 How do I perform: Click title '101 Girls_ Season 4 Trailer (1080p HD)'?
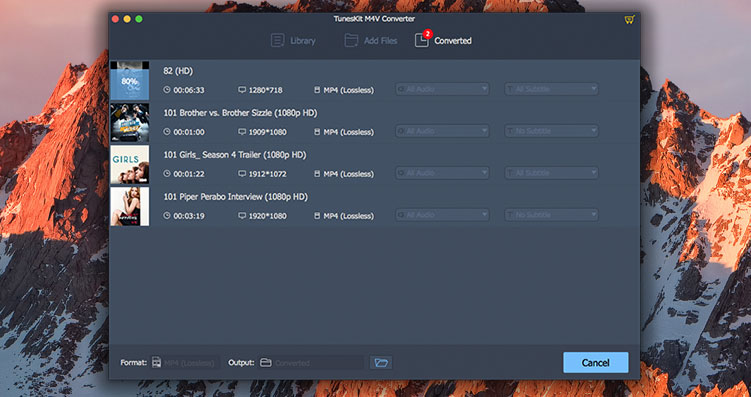coord(235,155)
